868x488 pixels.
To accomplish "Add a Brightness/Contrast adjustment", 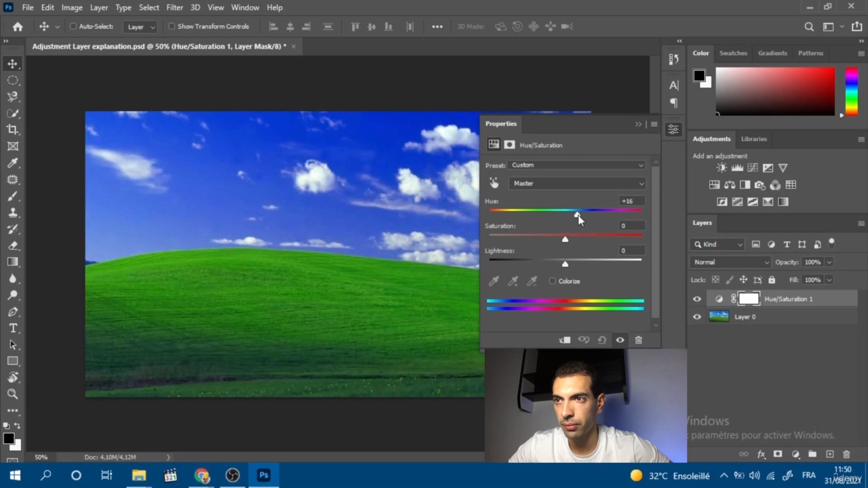I will [722, 167].
